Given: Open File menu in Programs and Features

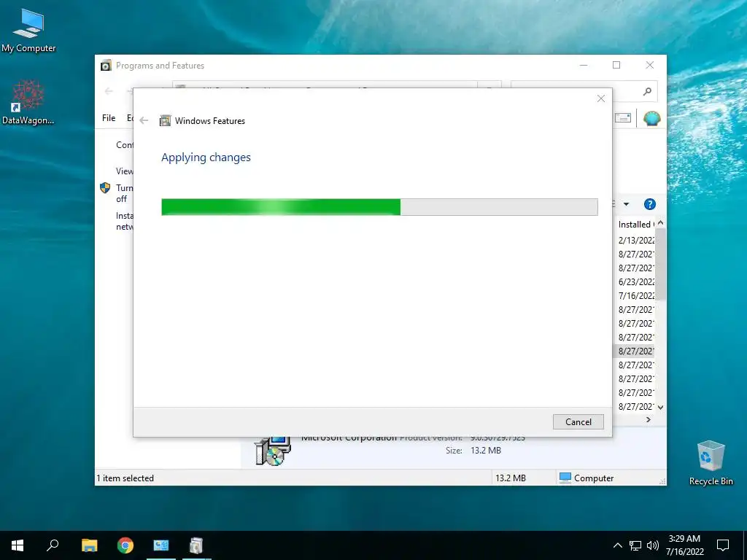Looking at the screenshot, I should click(109, 117).
